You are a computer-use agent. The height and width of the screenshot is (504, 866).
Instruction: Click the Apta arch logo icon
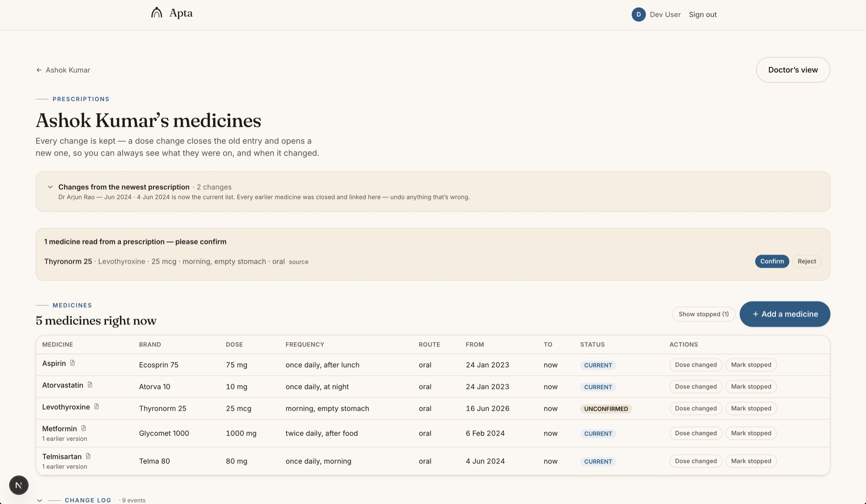tap(156, 13)
